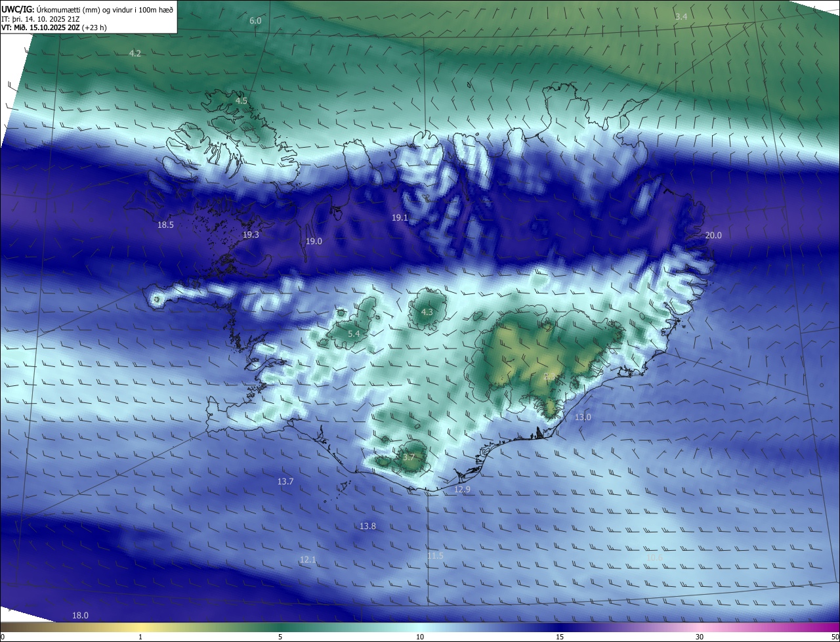Viewport: 840px width, 642px height.
Task: Click the 13.8 value over the ocean
Action: [367, 526]
